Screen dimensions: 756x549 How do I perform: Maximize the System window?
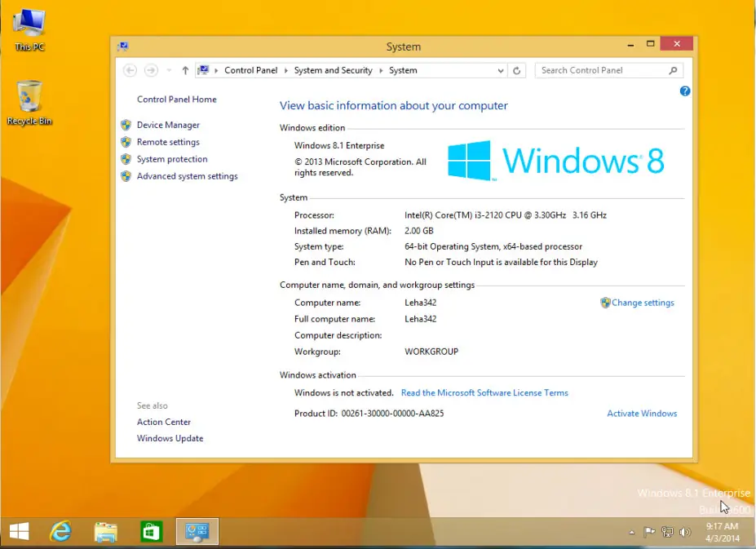tap(651, 44)
